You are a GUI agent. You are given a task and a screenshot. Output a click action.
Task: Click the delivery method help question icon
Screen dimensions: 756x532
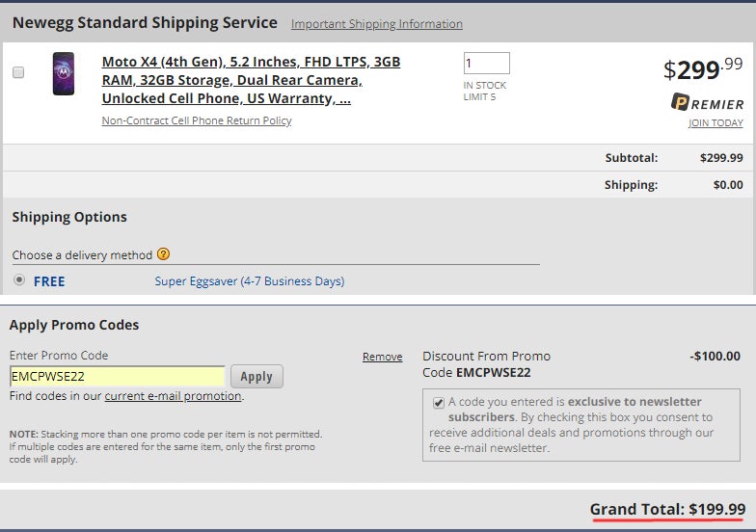164,254
